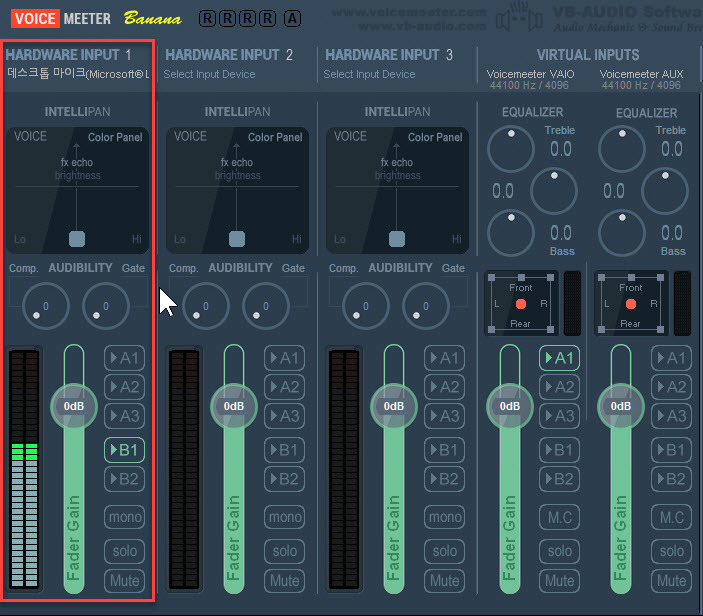Enable B2 bus on Hardware Input 1
This screenshot has height=616, width=703.
coord(125,479)
